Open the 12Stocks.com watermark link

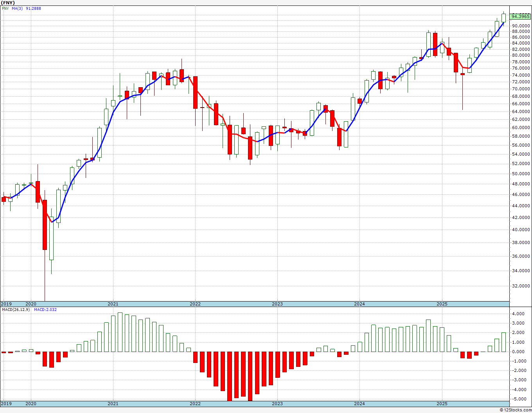click(516, 410)
